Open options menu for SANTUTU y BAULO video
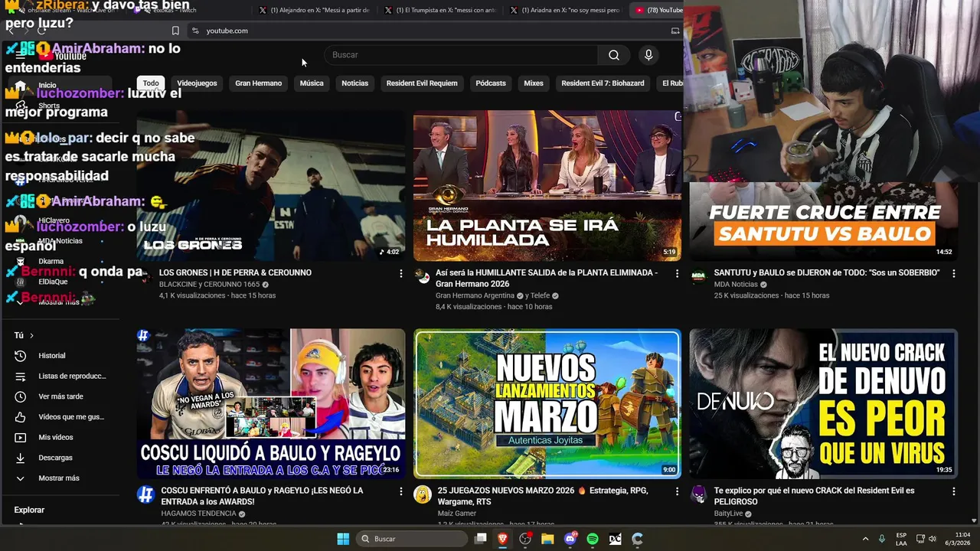980x551 pixels. tap(953, 273)
